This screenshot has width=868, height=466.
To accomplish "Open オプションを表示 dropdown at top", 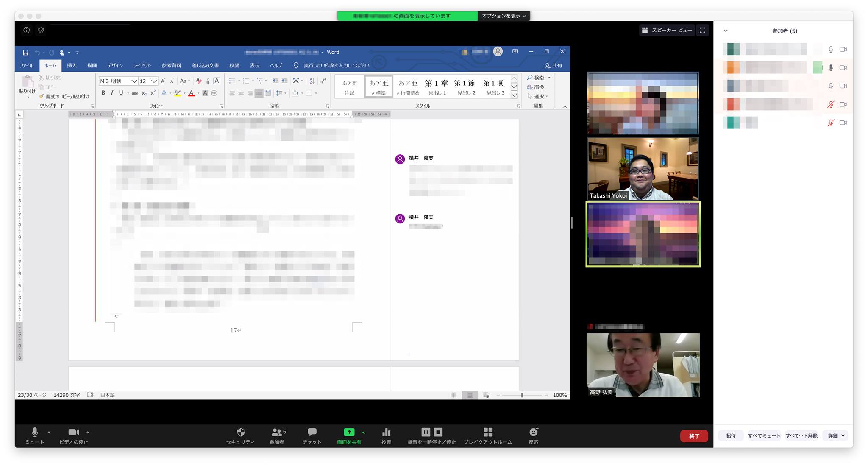I will coord(504,16).
